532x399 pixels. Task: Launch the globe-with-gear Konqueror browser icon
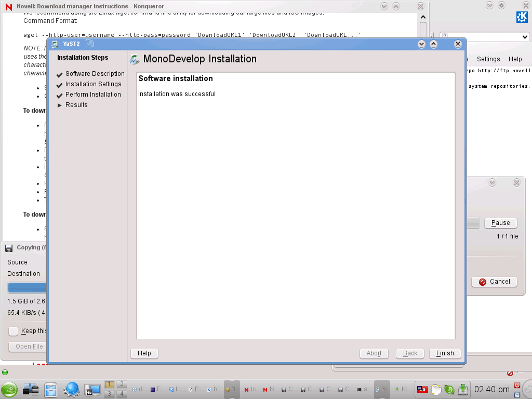71,390
